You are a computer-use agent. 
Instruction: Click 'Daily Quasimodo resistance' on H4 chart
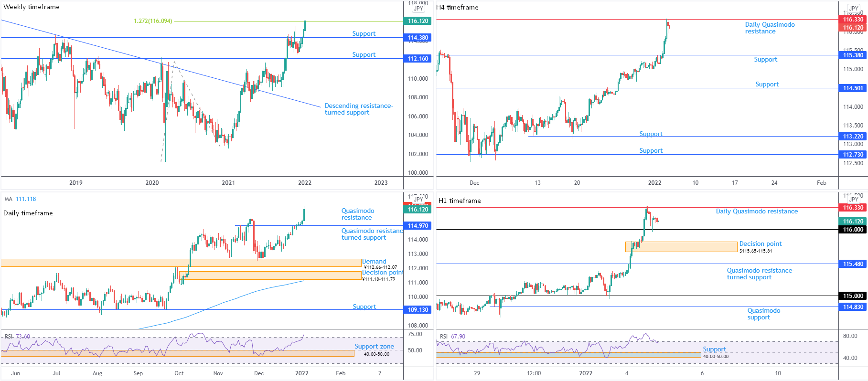coord(770,28)
